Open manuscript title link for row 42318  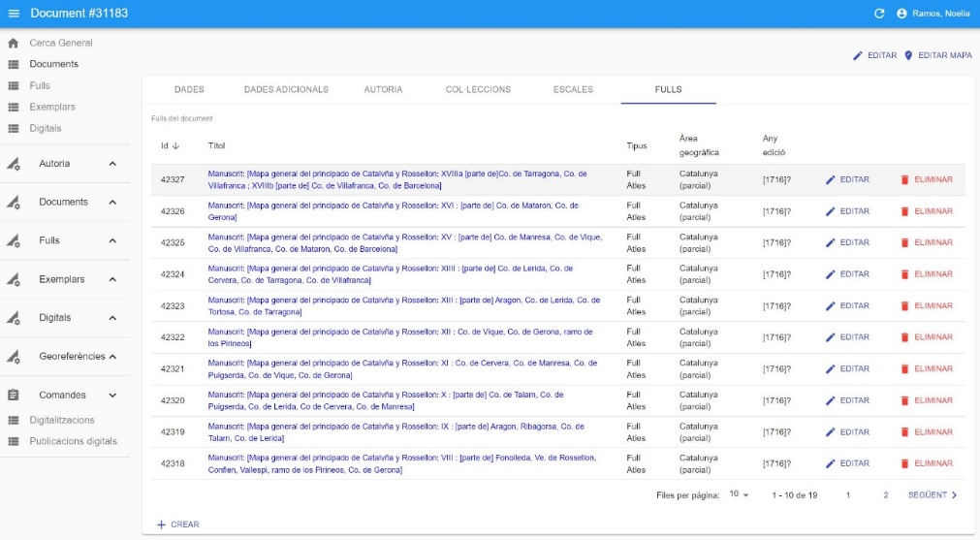tap(402, 463)
